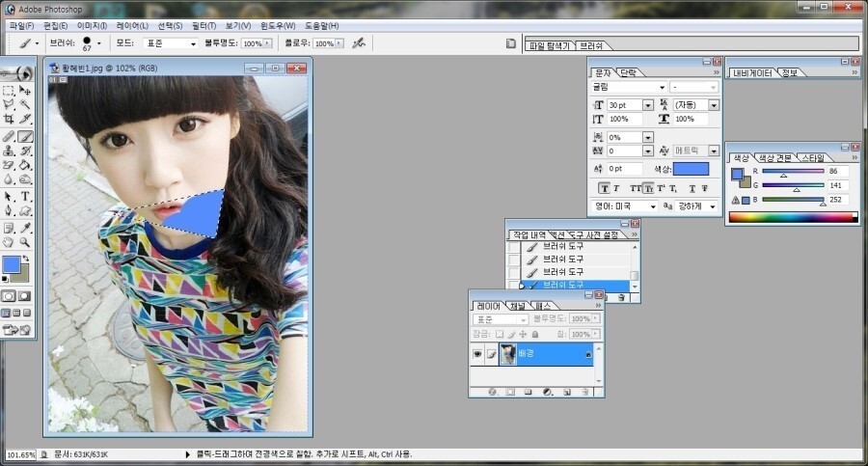The width and height of the screenshot is (868, 466).
Task: Select the Notes tool
Action: tap(9, 228)
